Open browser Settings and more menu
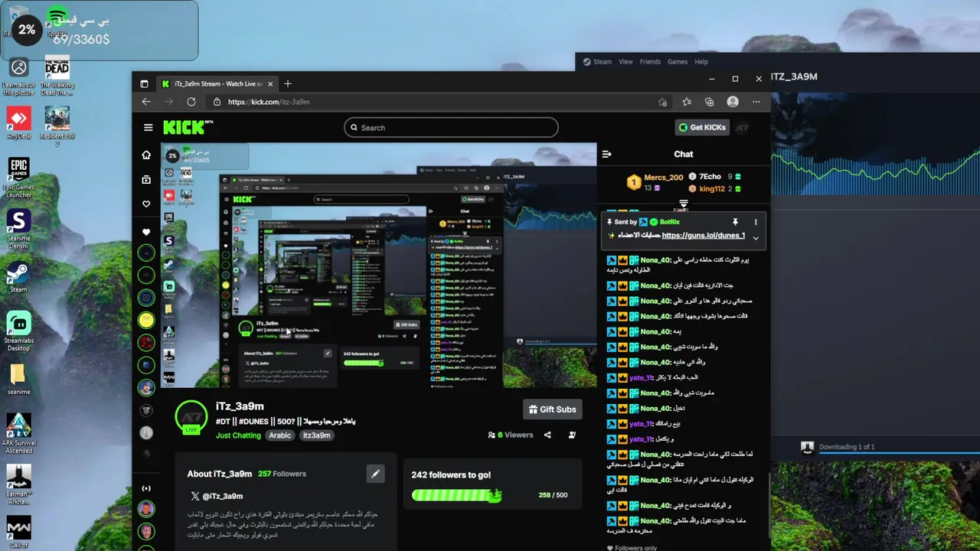The width and height of the screenshot is (980, 551). coord(756,102)
